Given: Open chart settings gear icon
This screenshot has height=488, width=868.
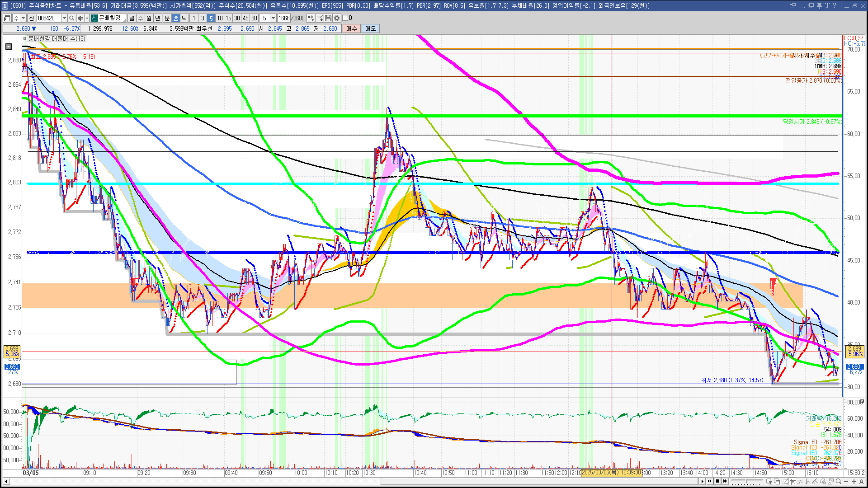Looking at the screenshot, I should [x=337, y=18].
